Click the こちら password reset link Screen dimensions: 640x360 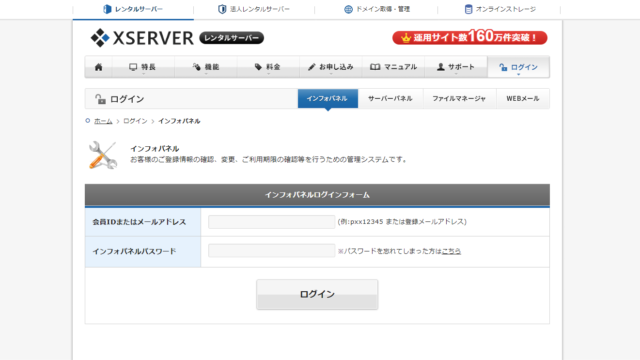pos(451,251)
